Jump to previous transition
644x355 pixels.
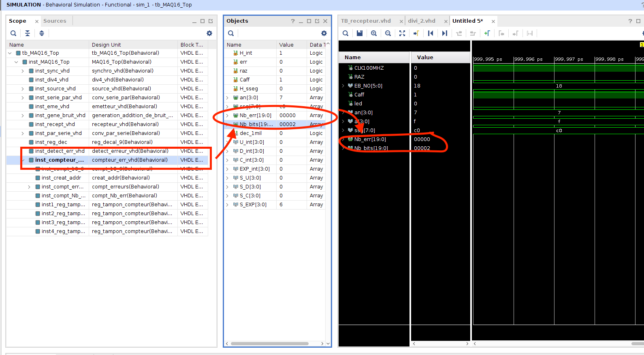459,33
